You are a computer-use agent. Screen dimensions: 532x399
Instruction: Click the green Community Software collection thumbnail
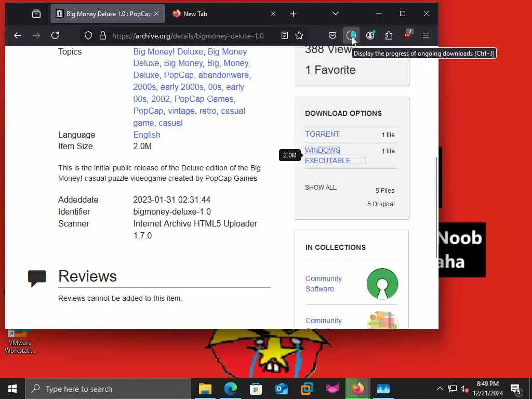pyautogui.click(x=382, y=284)
